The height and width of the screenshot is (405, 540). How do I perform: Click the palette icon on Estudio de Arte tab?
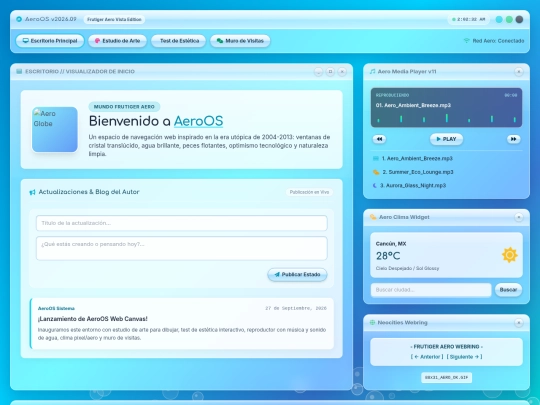pyautogui.click(x=97, y=41)
